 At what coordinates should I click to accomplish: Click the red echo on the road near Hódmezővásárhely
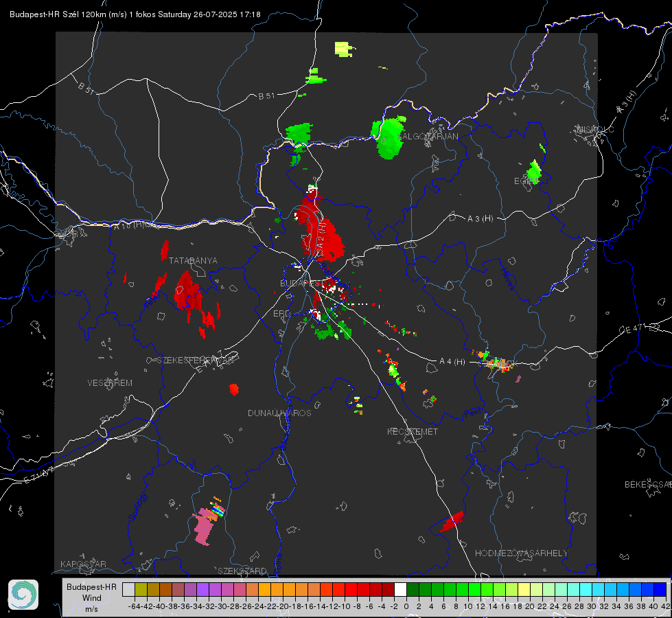click(452, 521)
